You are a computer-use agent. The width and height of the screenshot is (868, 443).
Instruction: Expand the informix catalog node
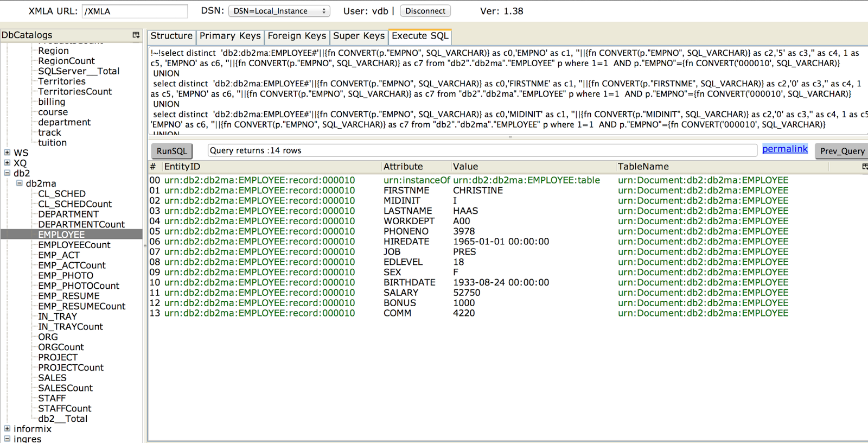click(7, 428)
